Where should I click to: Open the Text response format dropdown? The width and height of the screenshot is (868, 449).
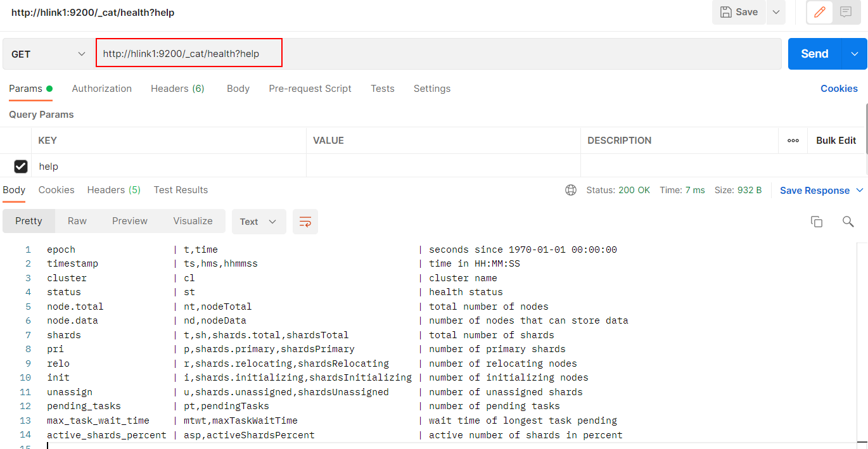point(258,222)
